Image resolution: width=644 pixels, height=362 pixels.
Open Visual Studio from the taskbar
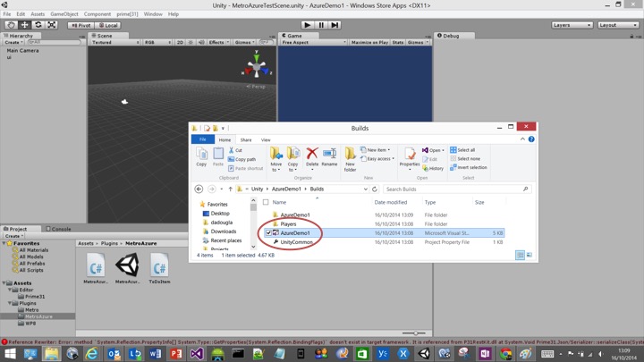click(x=197, y=353)
